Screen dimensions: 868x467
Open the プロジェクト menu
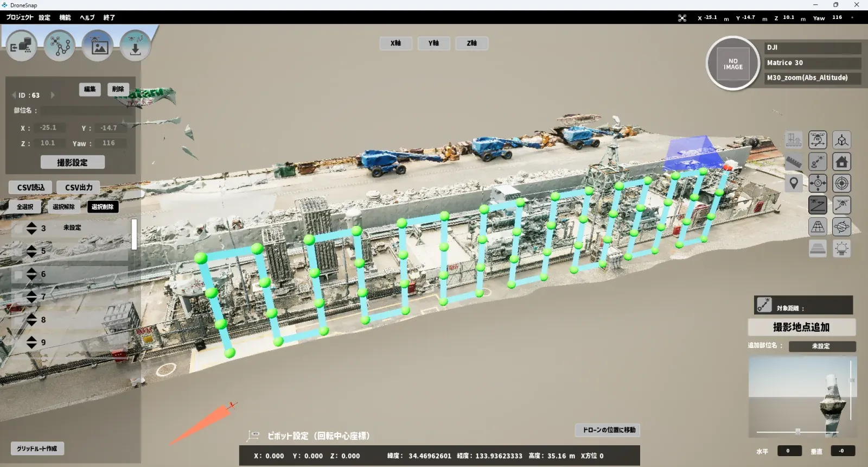[20, 17]
